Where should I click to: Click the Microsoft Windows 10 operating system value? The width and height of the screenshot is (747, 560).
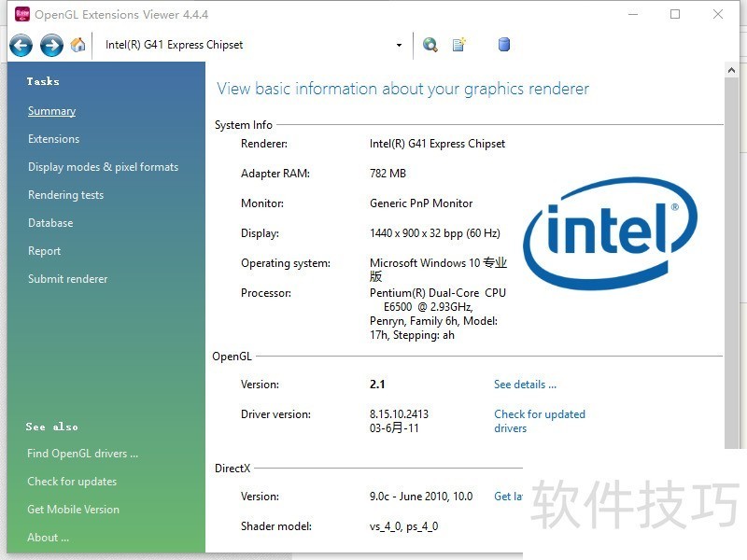(438, 270)
